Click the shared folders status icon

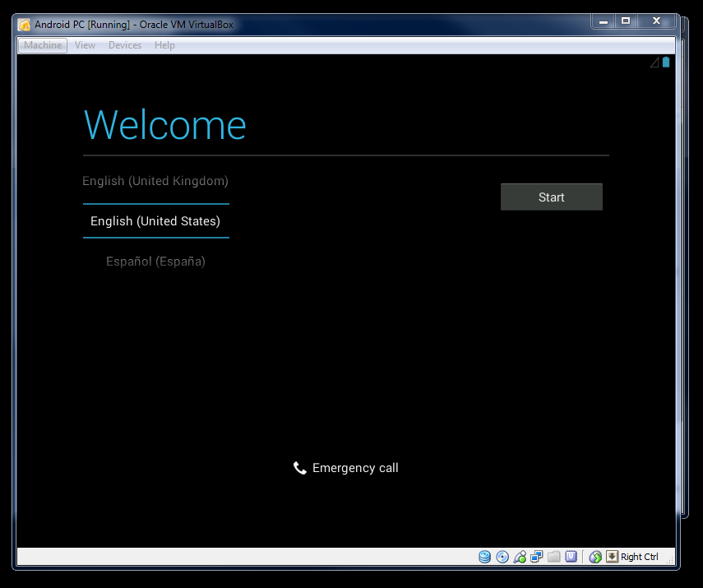[x=553, y=557]
